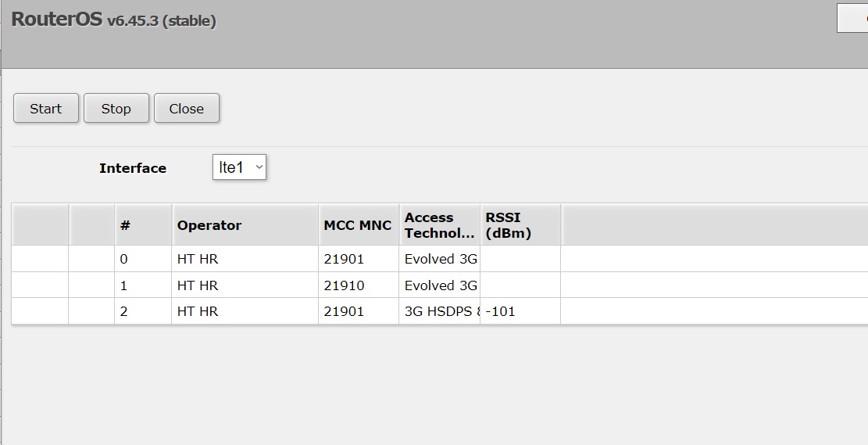Click the first blank column header
The image size is (868, 445).
(x=40, y=225)
